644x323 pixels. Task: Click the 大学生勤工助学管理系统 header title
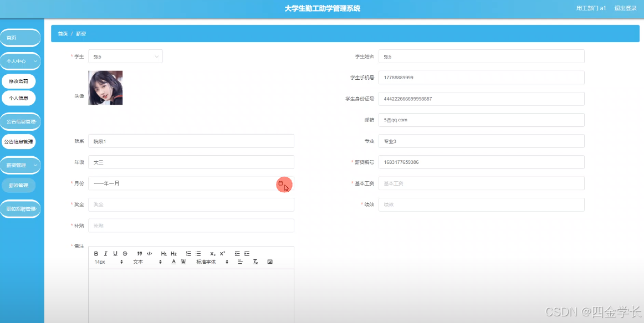[x=323, y=8]
